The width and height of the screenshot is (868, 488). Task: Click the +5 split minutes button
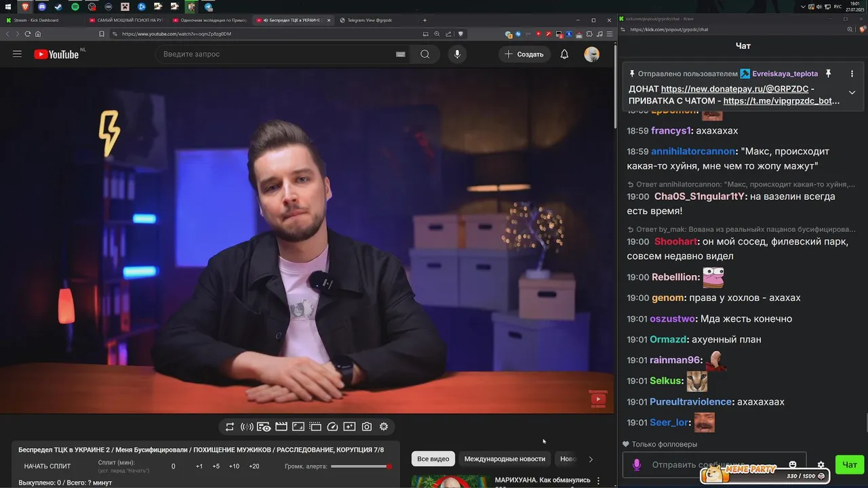[x=216, y=466]
